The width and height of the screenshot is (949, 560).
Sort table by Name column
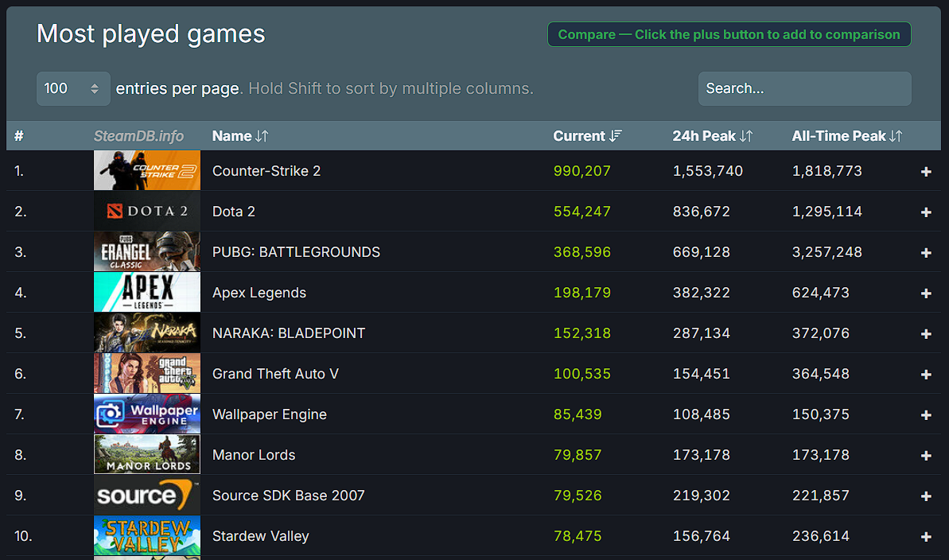click(240, 136)
